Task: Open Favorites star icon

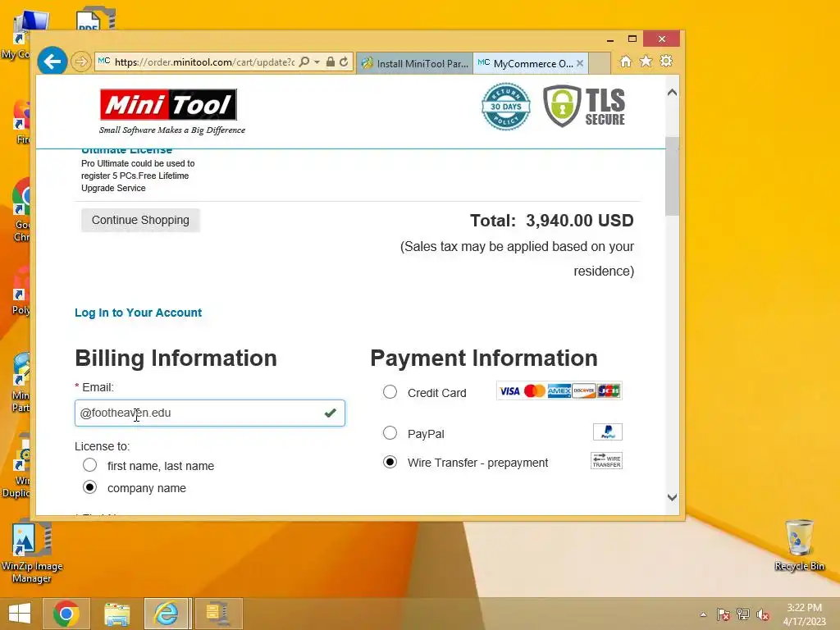Action: 646,61
